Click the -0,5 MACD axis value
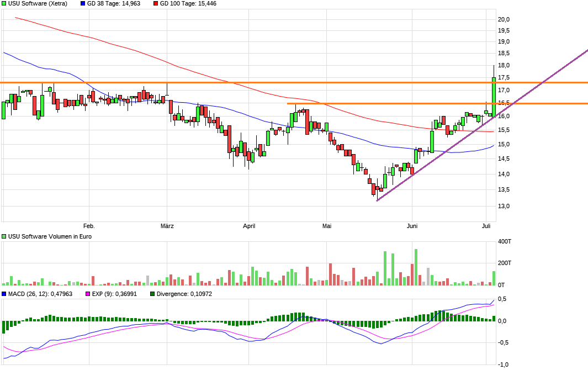 coord(502,342)
